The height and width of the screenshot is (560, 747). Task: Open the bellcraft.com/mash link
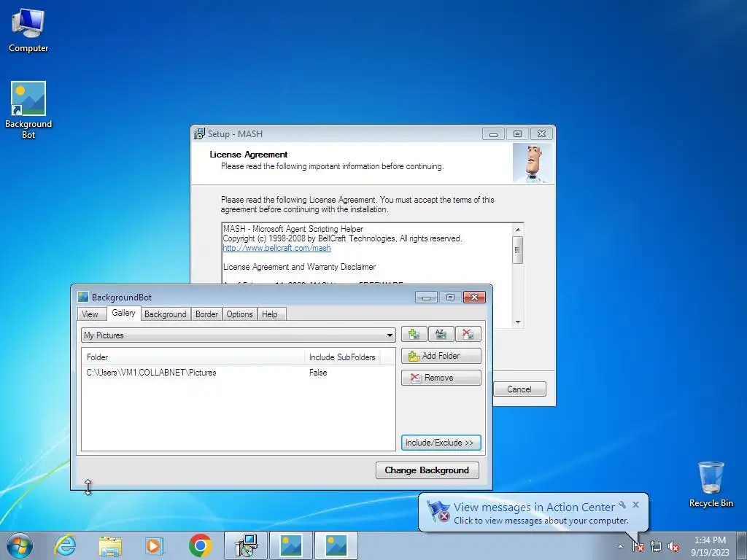click(x=276, y=248)
